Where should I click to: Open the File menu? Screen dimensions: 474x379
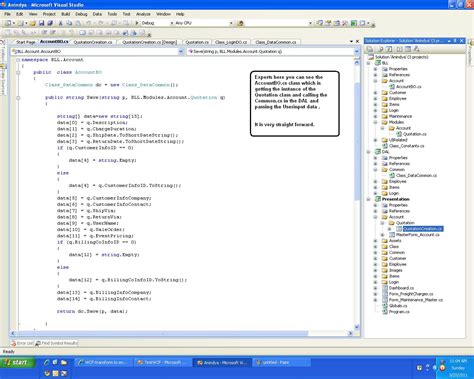[x=8, y=14]
